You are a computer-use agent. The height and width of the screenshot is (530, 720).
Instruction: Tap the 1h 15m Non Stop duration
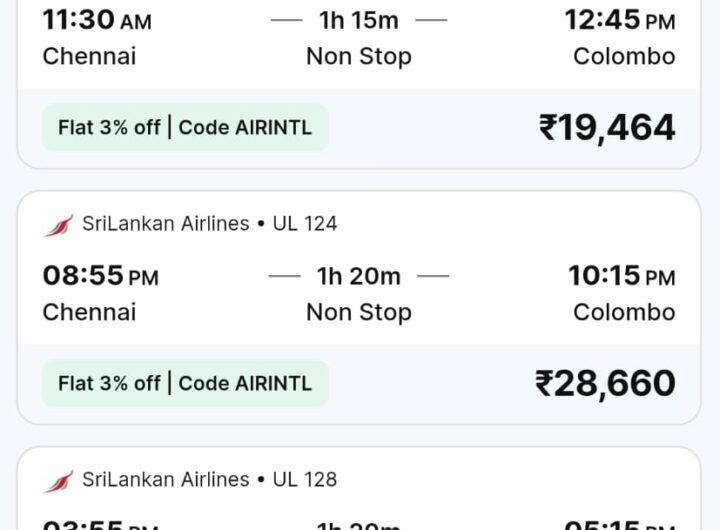(359, 20)
